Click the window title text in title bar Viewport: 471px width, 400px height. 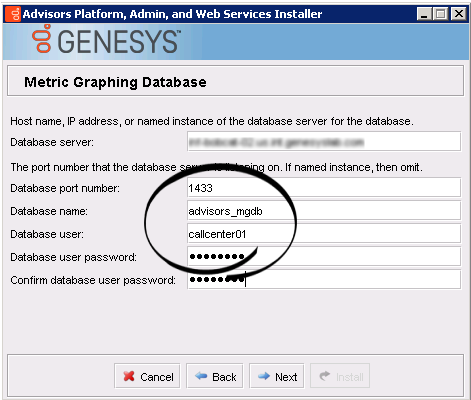(172, 14)
